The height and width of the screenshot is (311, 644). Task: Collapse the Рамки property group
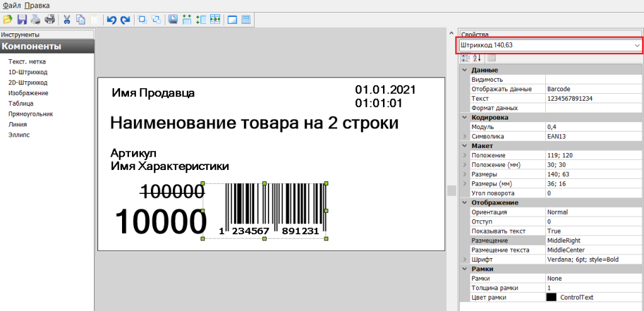click(465, 269)
